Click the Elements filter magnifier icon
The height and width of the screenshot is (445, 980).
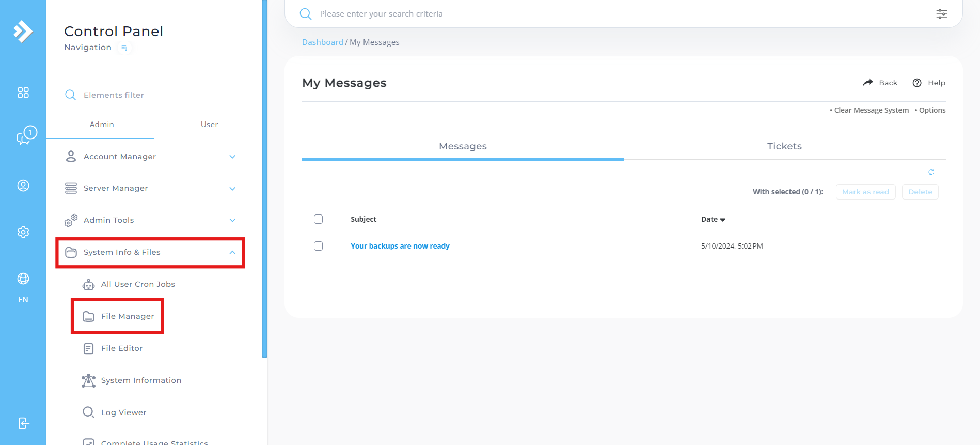[70, 95]
